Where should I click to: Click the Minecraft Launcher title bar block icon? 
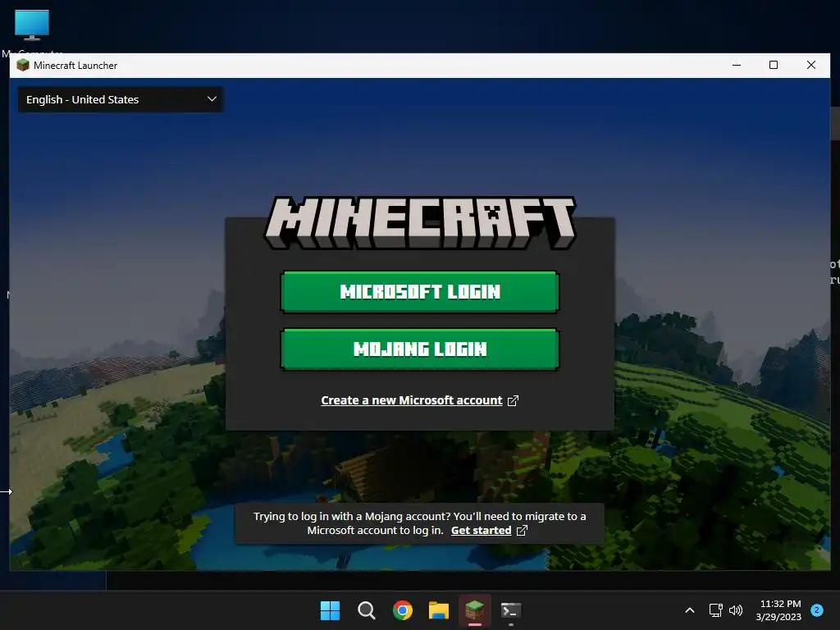pyautogui.click(x=22, y=66)
